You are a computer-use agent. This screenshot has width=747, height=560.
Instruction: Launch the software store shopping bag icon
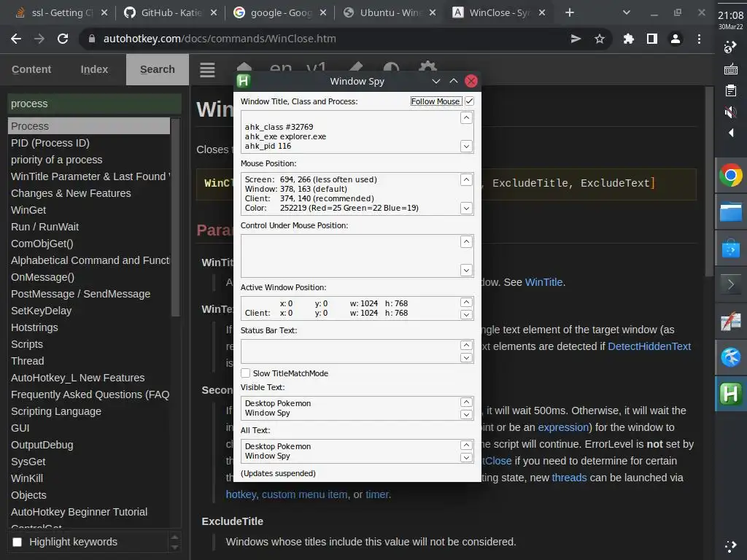pyautogui.click(x=730, y=249)
